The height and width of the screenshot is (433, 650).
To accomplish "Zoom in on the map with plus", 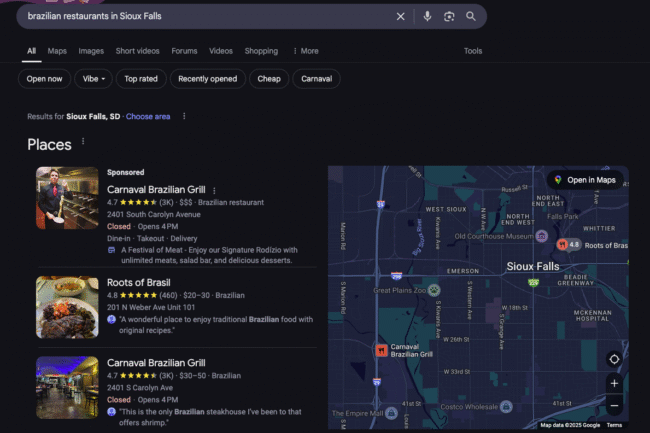I will [614, 383].
